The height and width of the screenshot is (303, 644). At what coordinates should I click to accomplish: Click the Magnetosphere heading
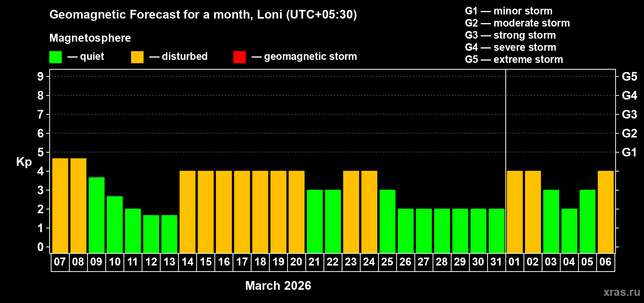(90, 38)
